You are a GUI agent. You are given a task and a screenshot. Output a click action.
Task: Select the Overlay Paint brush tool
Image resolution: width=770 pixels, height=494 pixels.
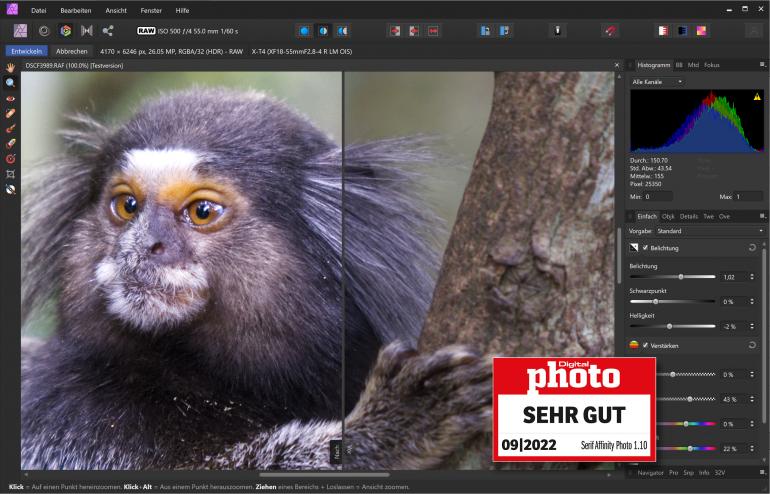[x=10, y=128]
